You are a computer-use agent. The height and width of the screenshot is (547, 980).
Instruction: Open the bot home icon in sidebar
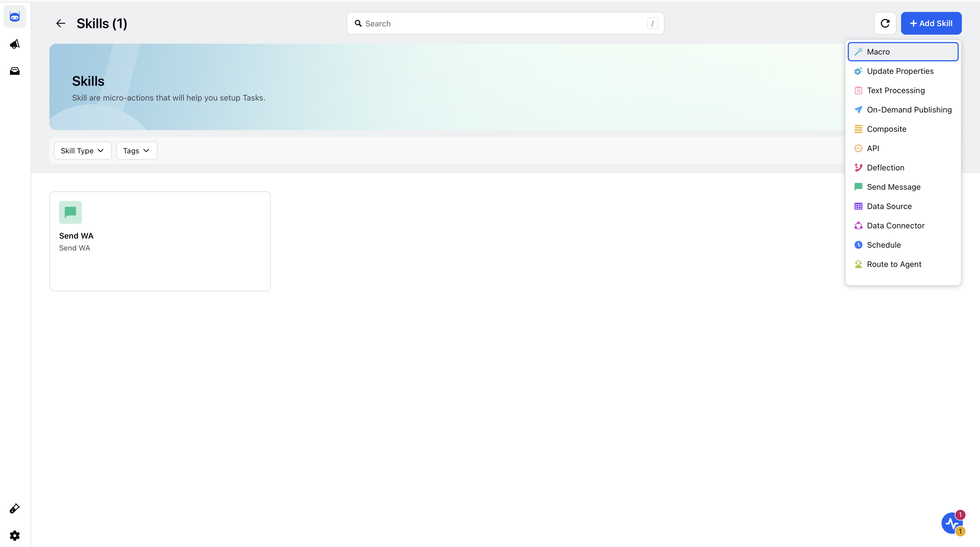coord(15,16)
